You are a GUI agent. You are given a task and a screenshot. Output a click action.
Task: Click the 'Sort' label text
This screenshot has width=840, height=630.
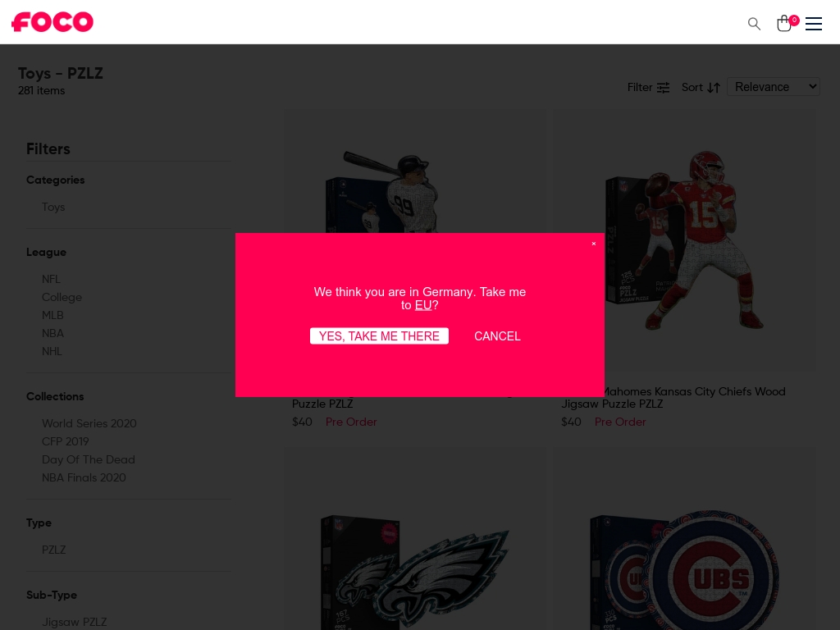pos(692,87)
